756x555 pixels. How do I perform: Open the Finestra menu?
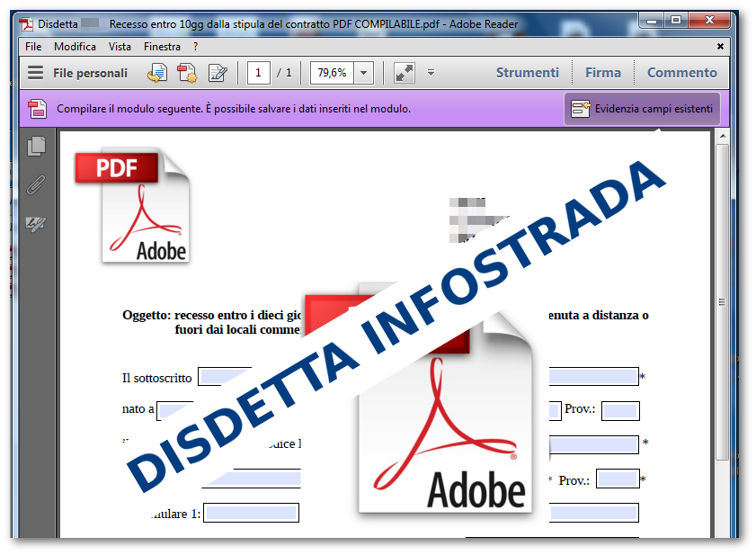point(162,47)
